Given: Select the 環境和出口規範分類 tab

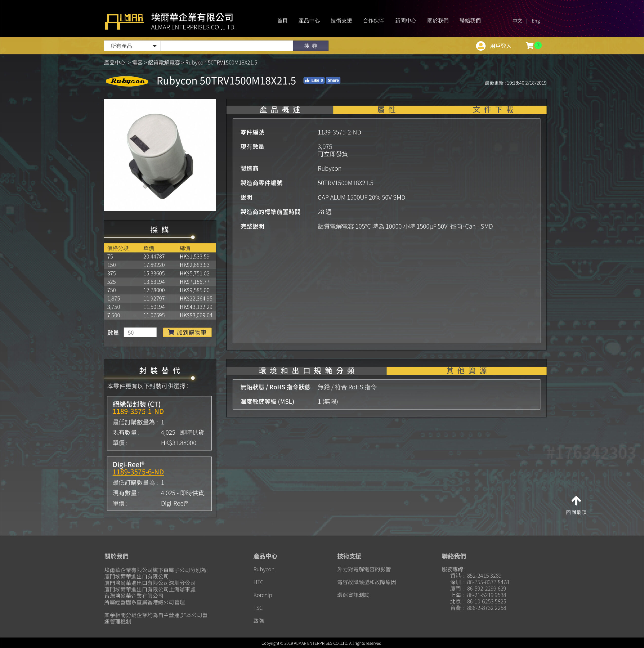Looking at the screenshot, I should click(x=306, y=371).
